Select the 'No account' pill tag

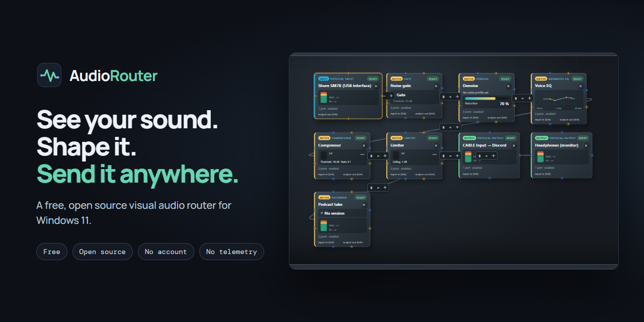(166, 252)
